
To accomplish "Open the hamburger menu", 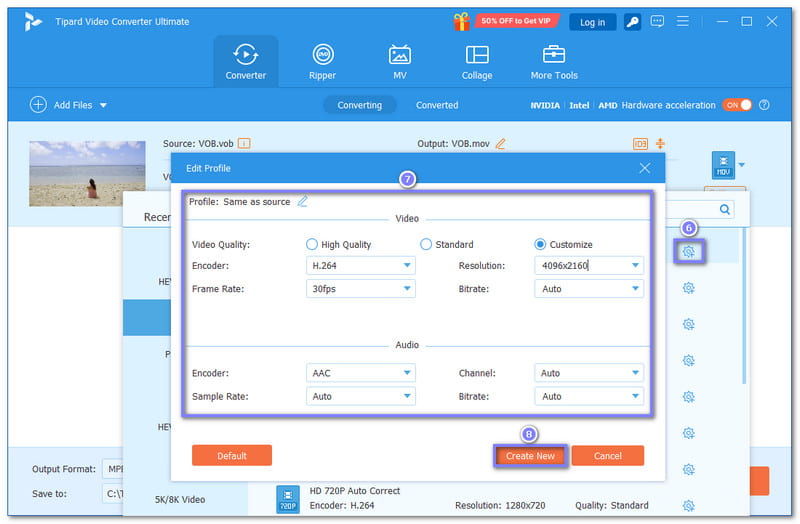I will (682, 21).
